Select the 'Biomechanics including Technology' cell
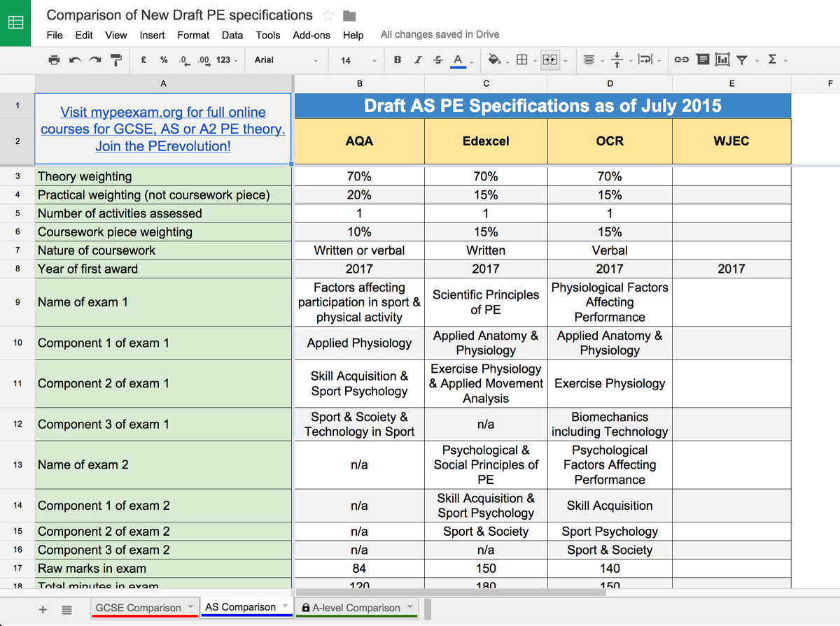 click(610, 425)
